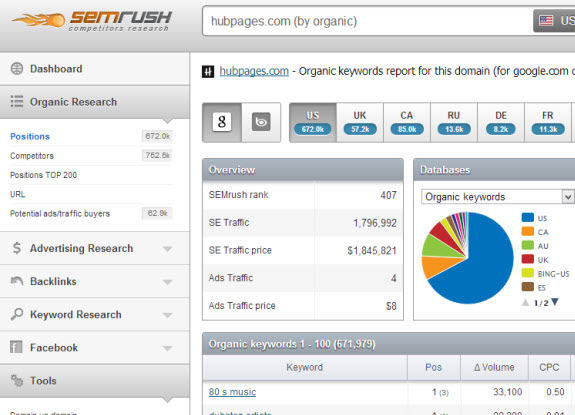This screenshot has height=415, width=575.
Task: Open URL report link
Action: pos(18,194)
